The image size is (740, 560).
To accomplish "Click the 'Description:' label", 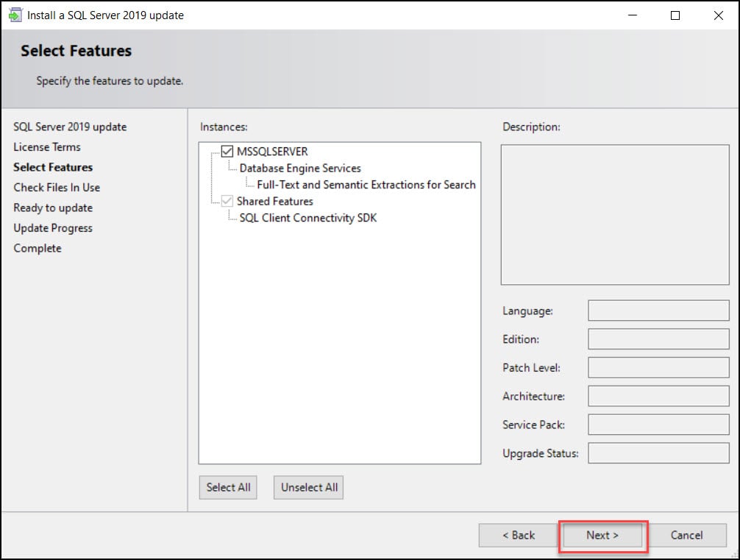I will [x=531, y=127].
